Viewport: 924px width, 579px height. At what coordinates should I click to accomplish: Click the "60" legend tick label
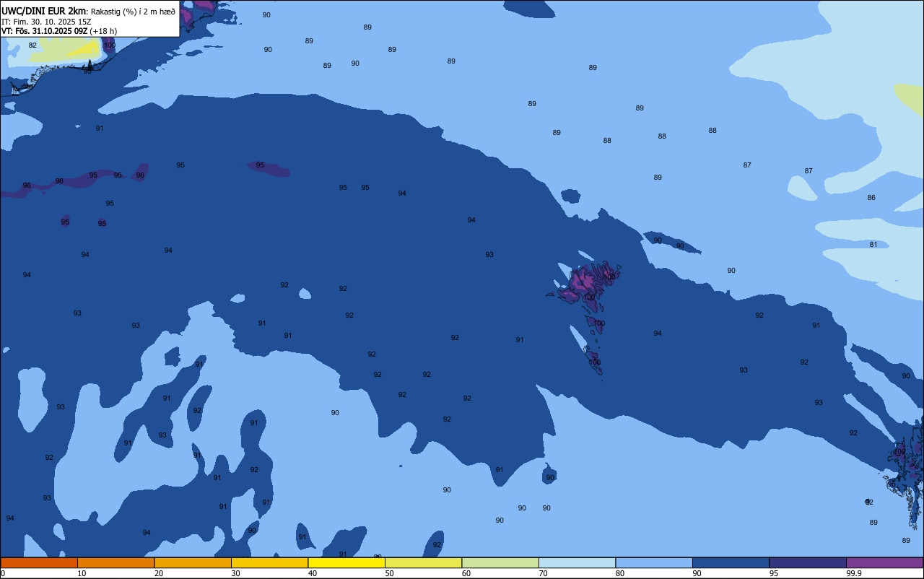(x=466, y=573)
